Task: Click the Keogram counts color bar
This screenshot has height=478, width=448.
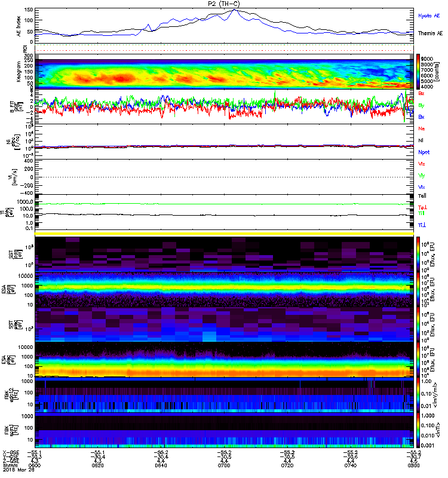Action: [418, 72]
